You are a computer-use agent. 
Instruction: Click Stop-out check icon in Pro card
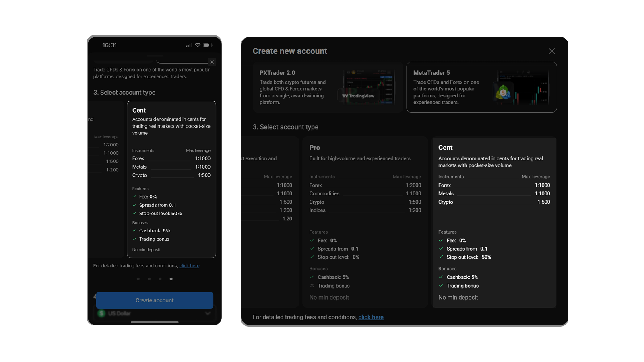(312, 257)
